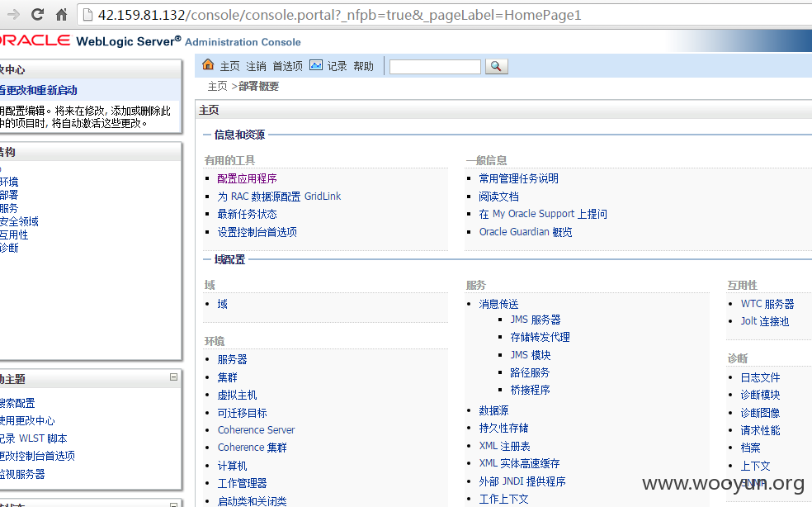The width and height of the screenshot is (812, 507).
Task: Open the 档案 link under 诊断
Action: (x=750, y=448)
